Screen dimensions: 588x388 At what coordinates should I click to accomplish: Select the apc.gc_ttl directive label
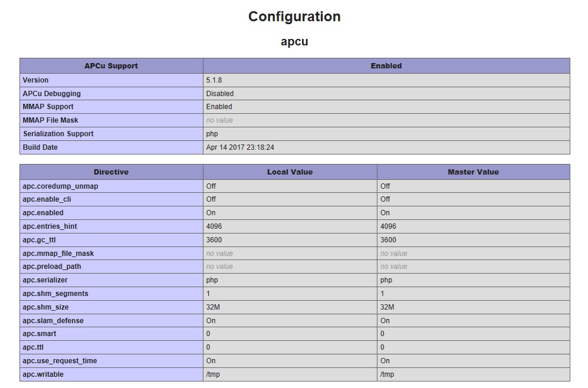39,240
